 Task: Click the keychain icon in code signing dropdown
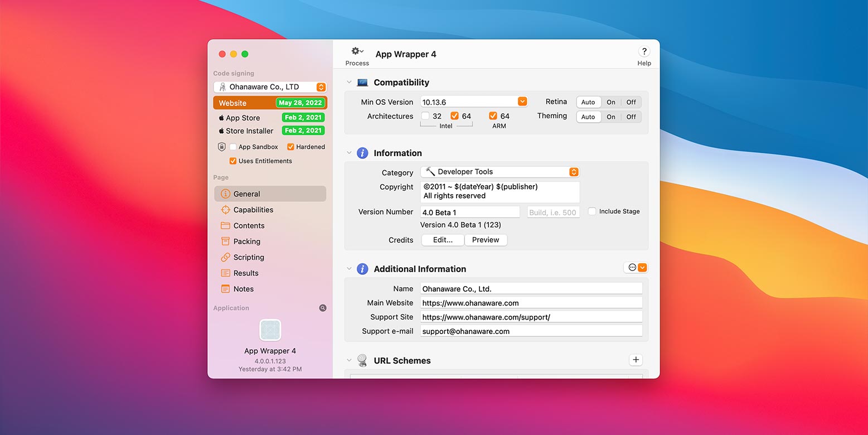222,87
